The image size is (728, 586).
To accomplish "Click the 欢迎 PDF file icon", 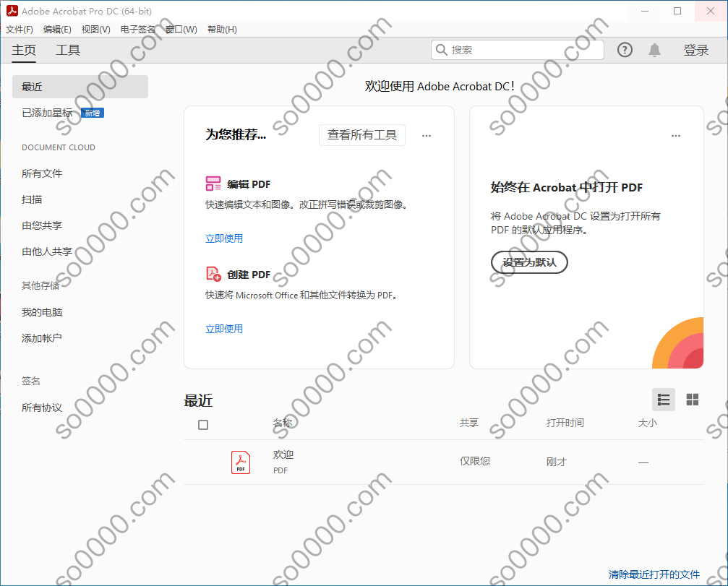I will pyautogui.click(x=241, y=462).
